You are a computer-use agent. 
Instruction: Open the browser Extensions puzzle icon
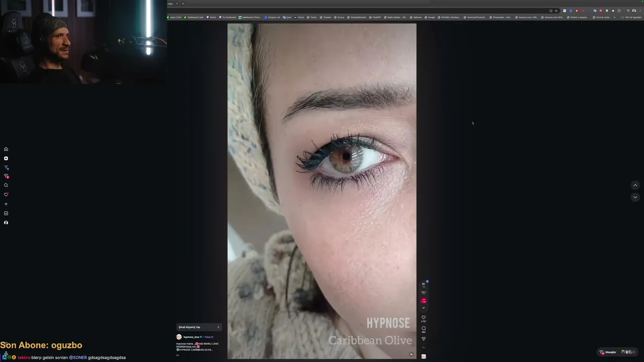[x=619, y=11]
